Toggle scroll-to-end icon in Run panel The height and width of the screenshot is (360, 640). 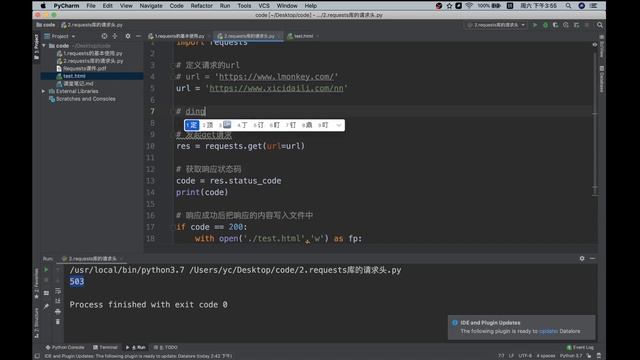(58, 301)
